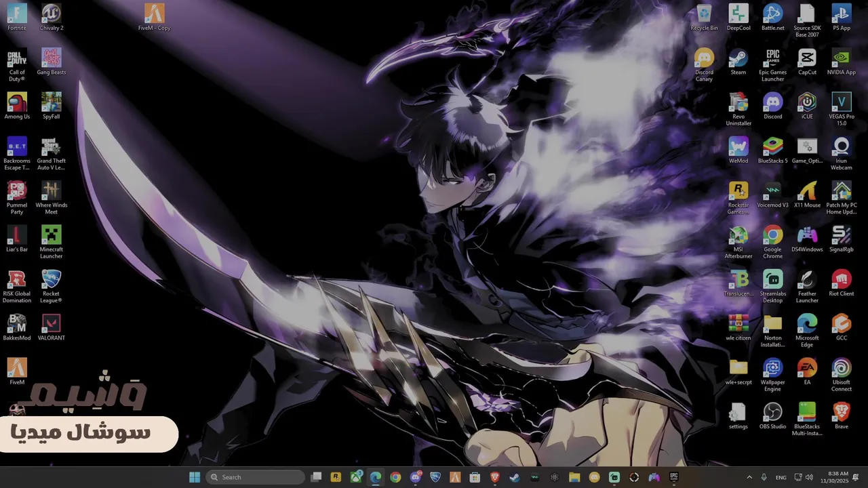Select the Steam desktop shortcut
Viewport: 868px width, 488px height.
[738, 62]
